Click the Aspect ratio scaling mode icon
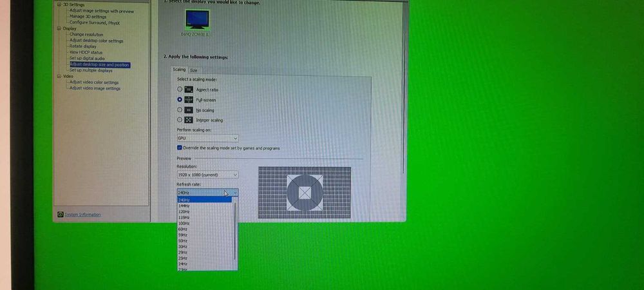This screenshot has width=644, height=290. point(189,89)
